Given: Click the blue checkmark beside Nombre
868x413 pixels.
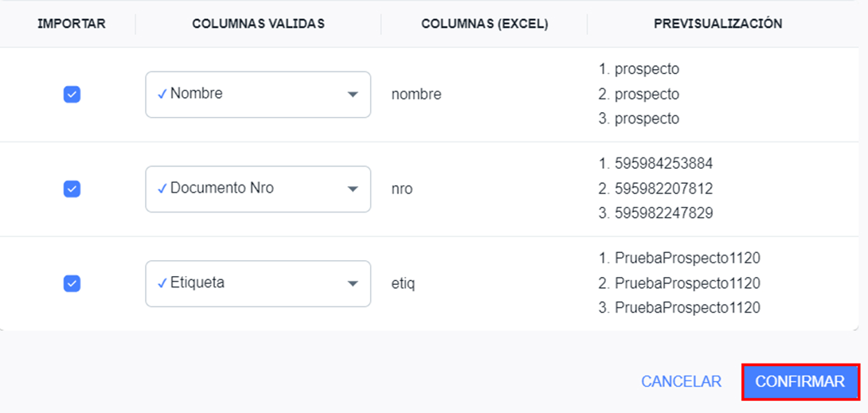Looking at the screenshot, I should (162, 94).
